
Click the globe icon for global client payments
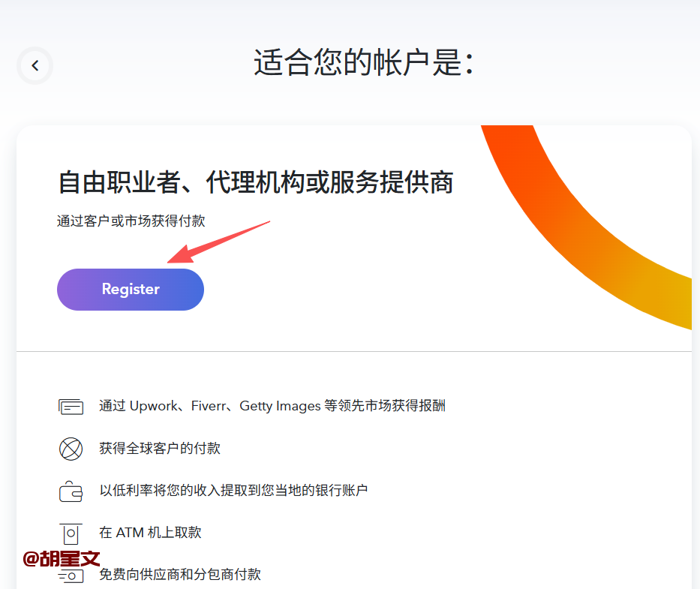coord(71,449)
